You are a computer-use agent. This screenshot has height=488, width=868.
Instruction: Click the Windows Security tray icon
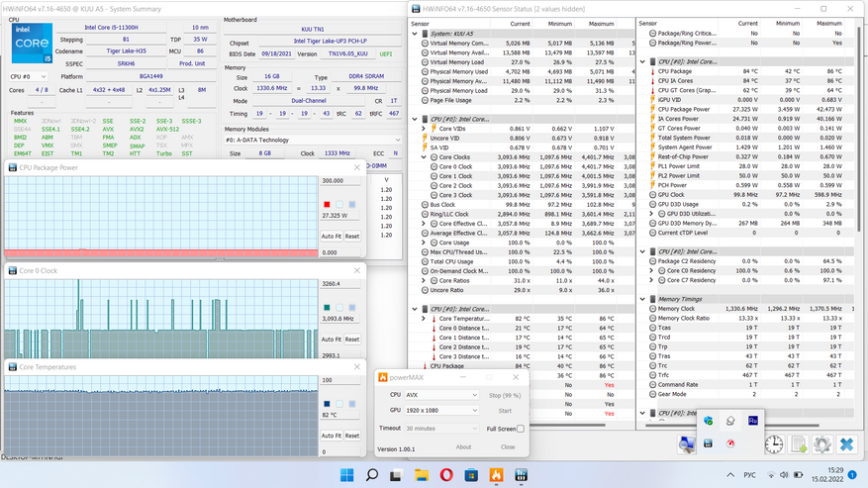pyautogui.click(x=709, y=421)
